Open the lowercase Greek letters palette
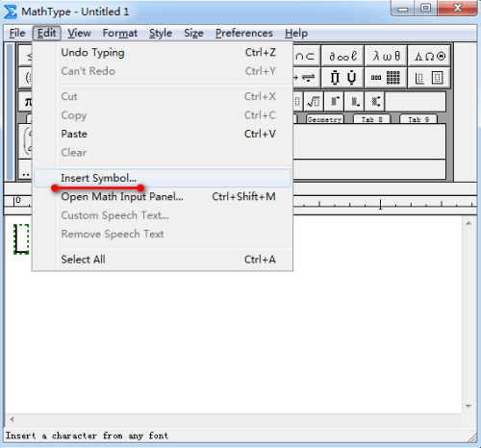This screenshot has width=481, height=448. 386,57
